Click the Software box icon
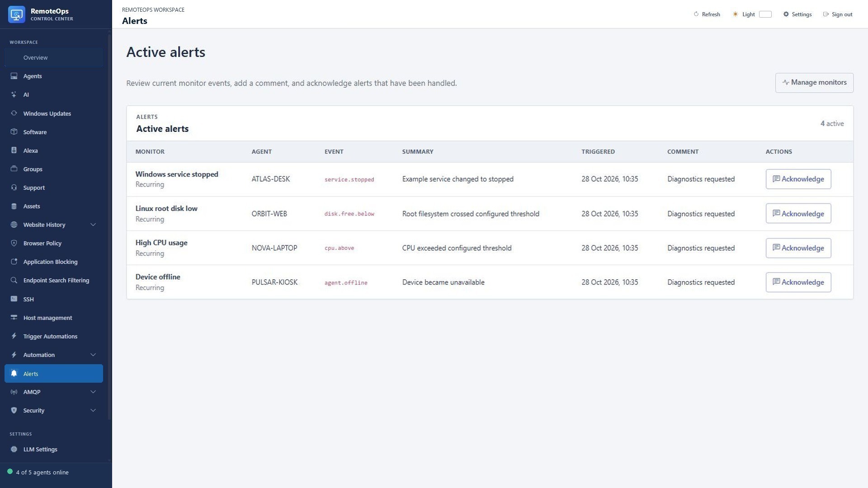 (x=14, y=132)
